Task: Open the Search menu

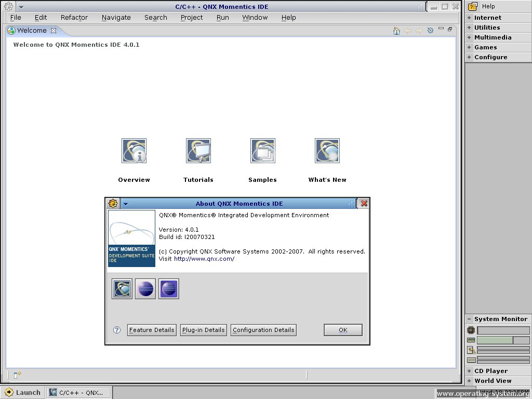Action: (156, 18)
